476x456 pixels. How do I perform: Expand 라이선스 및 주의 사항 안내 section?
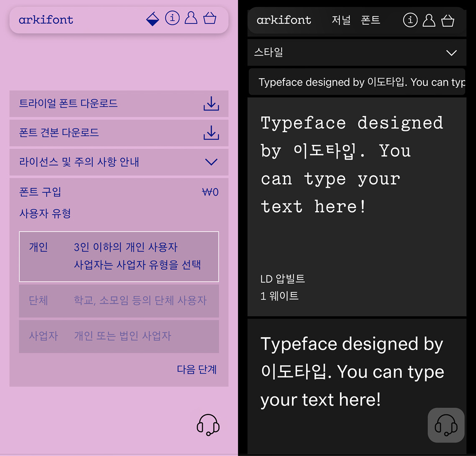(119, 162)
